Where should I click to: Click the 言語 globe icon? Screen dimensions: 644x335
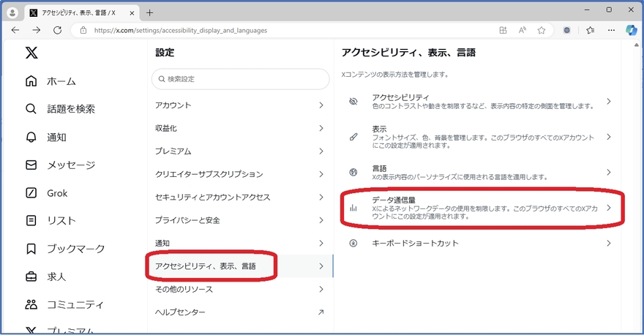[353, 172]
